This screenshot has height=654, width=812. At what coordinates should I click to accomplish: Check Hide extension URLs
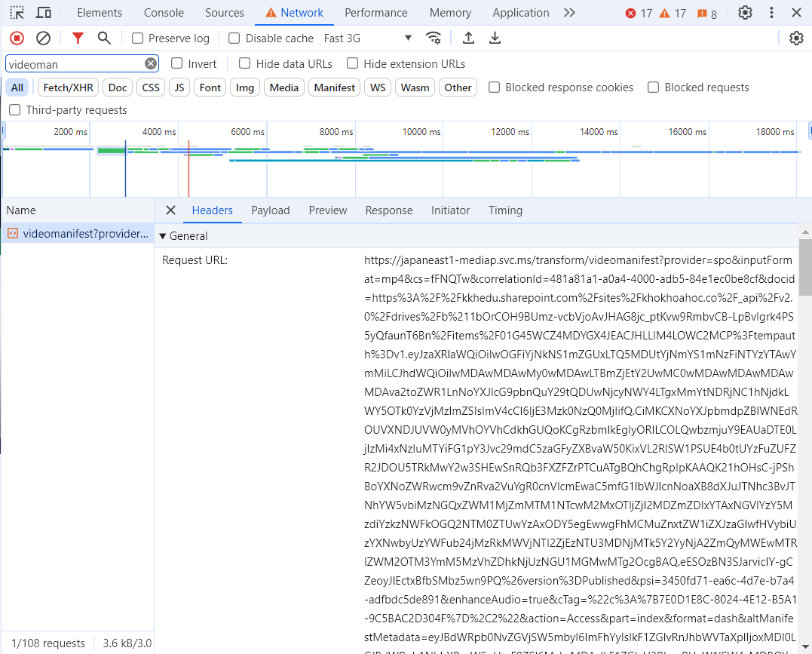[352, 63]
